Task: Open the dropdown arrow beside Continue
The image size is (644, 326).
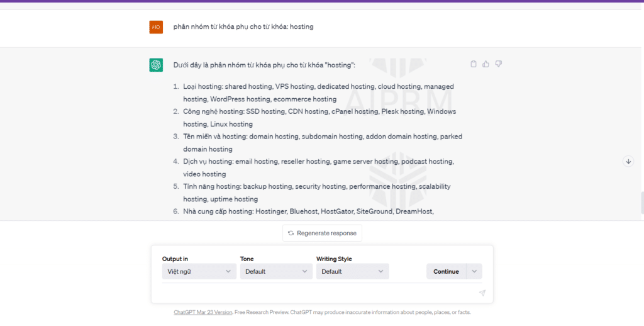Action: 474,271
